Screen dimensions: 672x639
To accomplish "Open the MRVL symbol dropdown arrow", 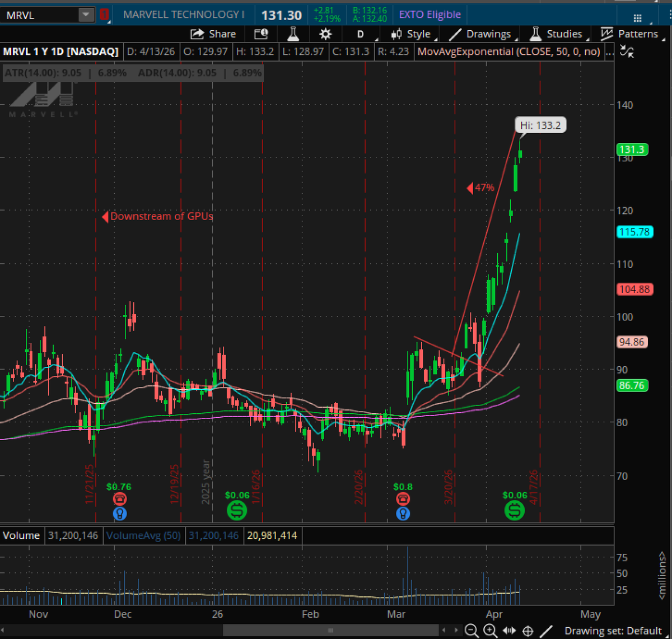I will 87,15.
